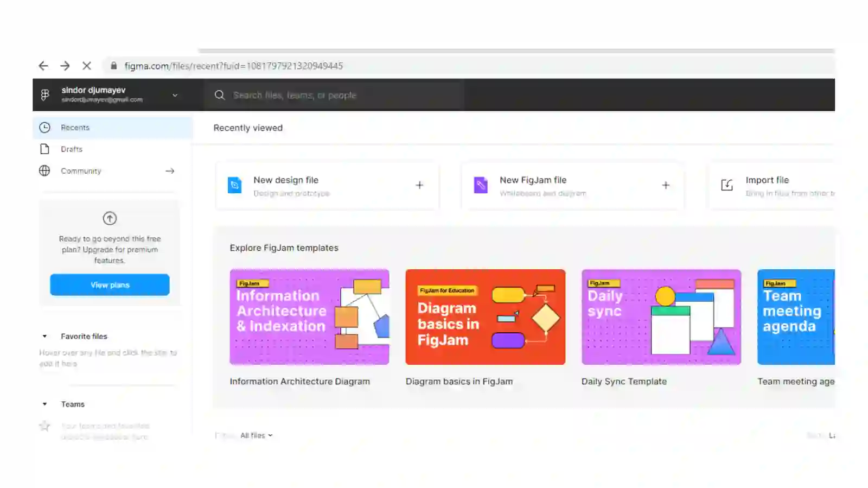Click the upgrade up-arrow circle icon

click(x=110, y=218)
